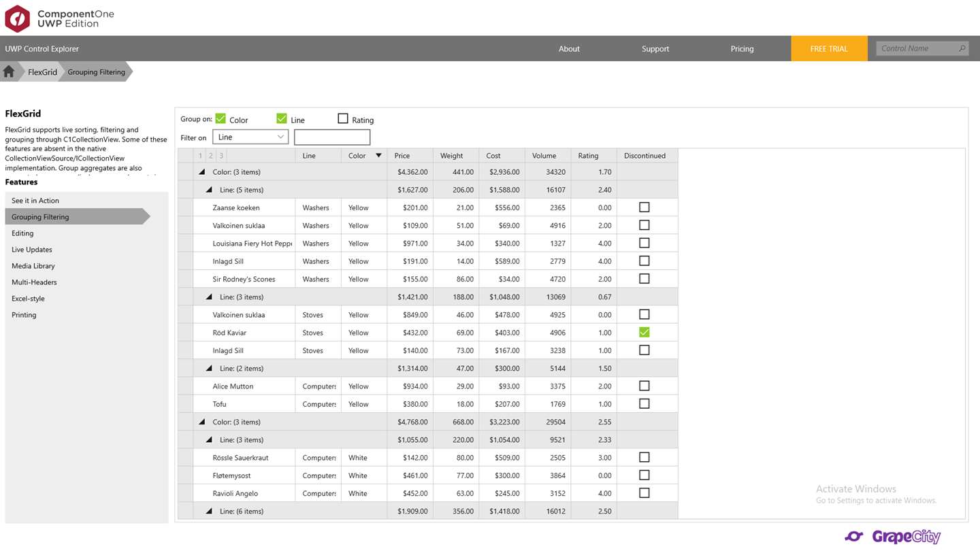Click the search magnifier icon
Image resolution: width=980 pixels, height=551 pixels.
(962, 48)
